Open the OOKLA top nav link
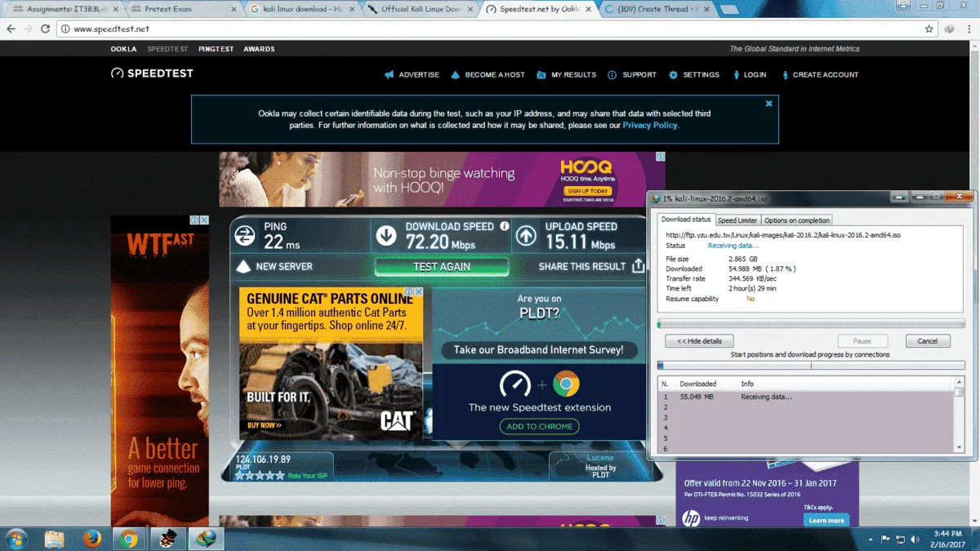 click(124, 49)
